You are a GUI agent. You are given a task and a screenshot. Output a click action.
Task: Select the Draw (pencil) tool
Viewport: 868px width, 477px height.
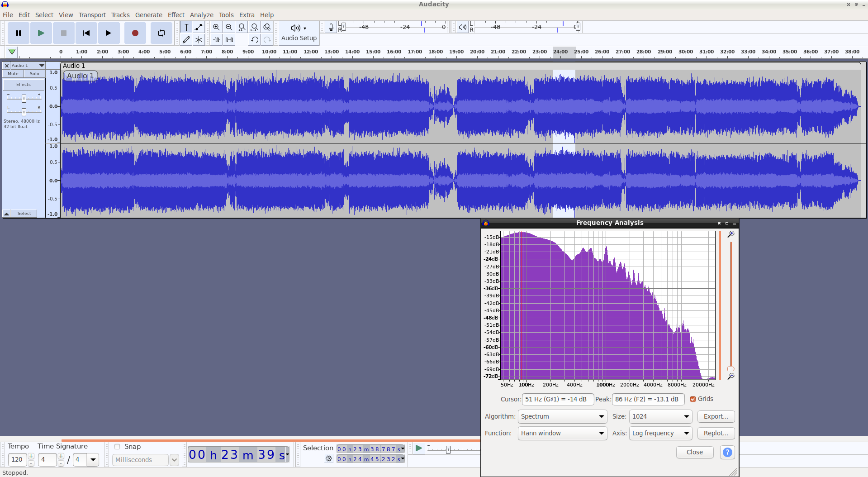tap(186, 40)
